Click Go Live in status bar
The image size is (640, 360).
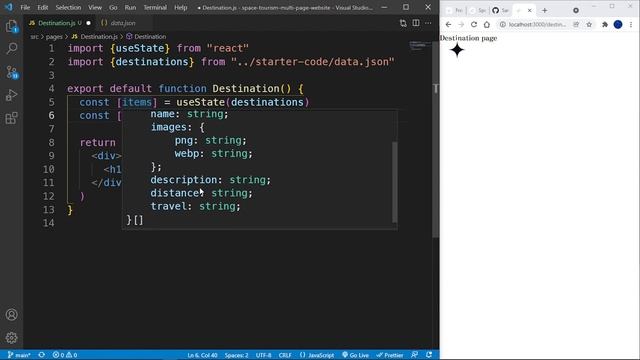tap(356, 355)
